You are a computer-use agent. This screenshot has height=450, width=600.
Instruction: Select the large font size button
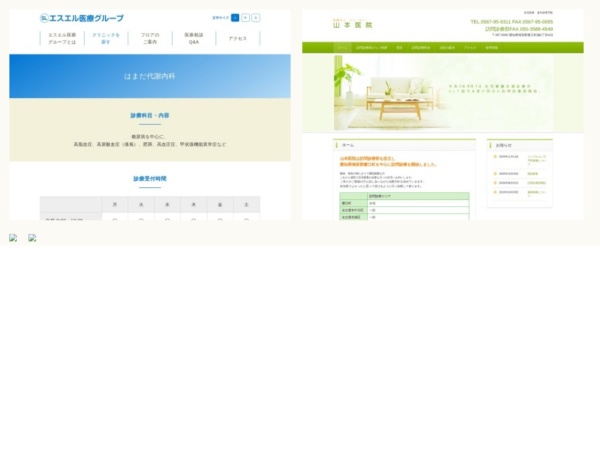tap(256, 18)
